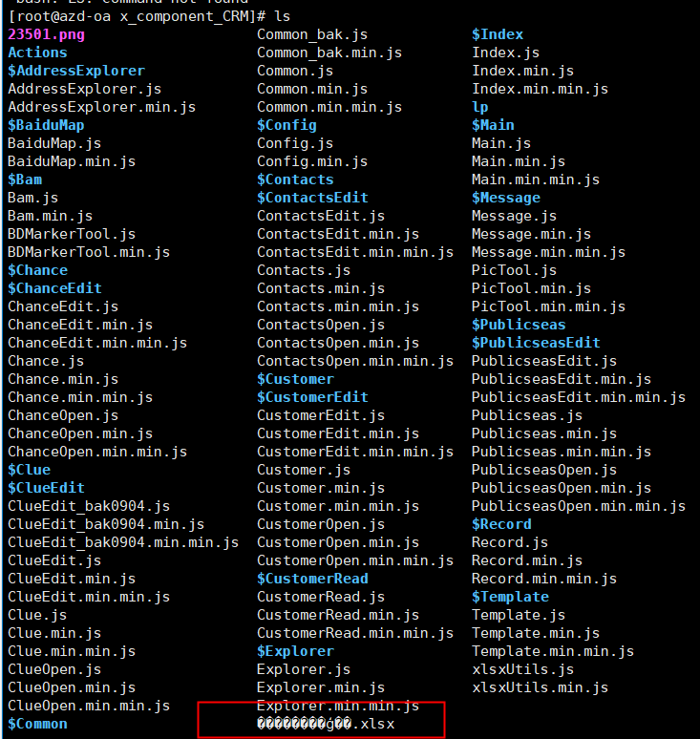Select the $Common directory at bottom left
The height and width of the screenshot is (739, 700).
point(37,724)
